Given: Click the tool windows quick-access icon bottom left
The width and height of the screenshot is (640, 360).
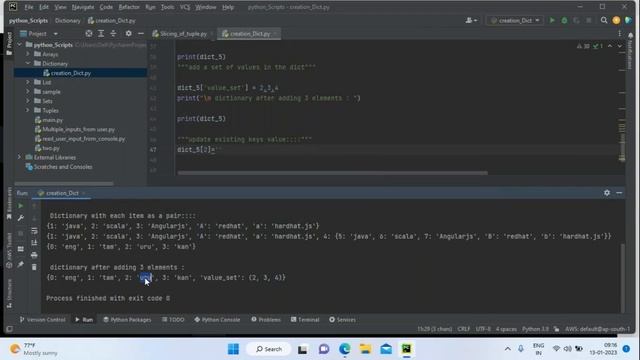Looking at the screenshot, I should (x=9, y=329).
